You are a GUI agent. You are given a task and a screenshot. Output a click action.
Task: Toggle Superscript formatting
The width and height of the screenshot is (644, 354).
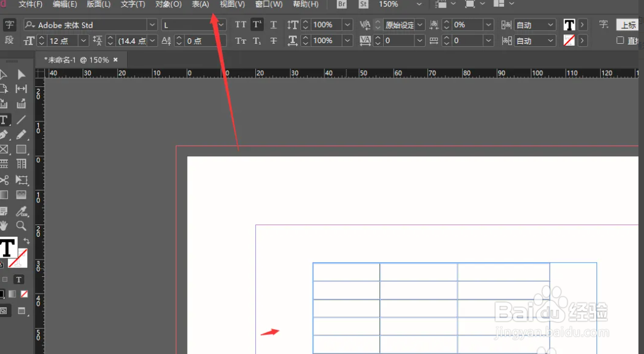257,25
